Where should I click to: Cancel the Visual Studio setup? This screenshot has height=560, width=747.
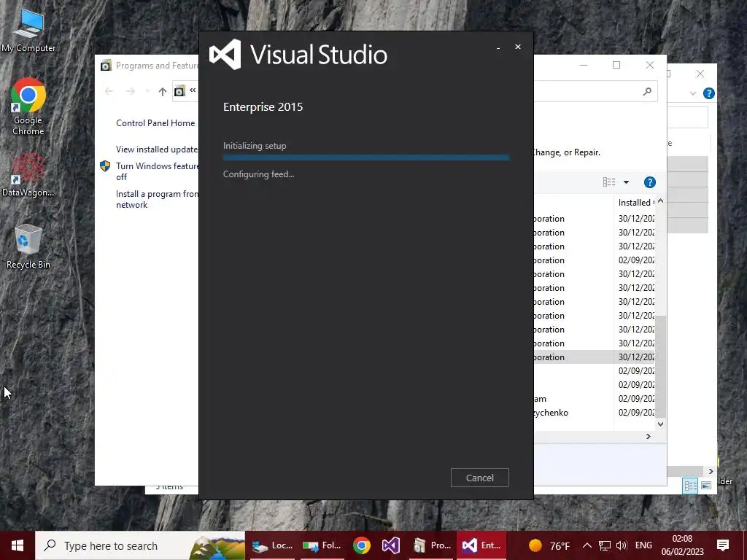point(480,478)
